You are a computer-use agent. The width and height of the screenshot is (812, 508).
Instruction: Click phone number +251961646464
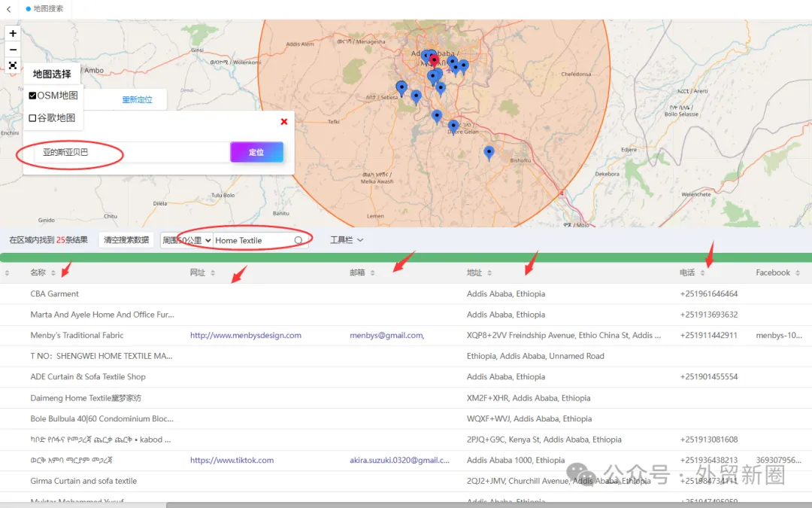point(709,294)
